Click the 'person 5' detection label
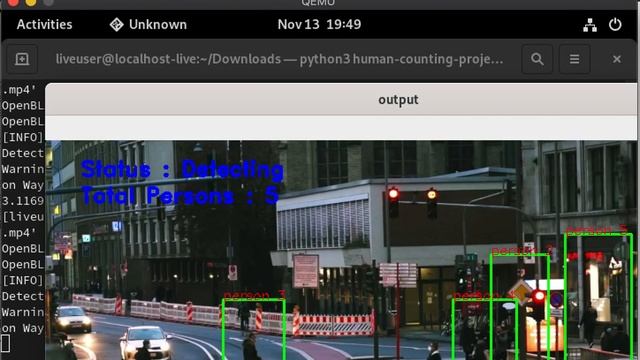Screen dimensions: 640x360 point(596,229)
